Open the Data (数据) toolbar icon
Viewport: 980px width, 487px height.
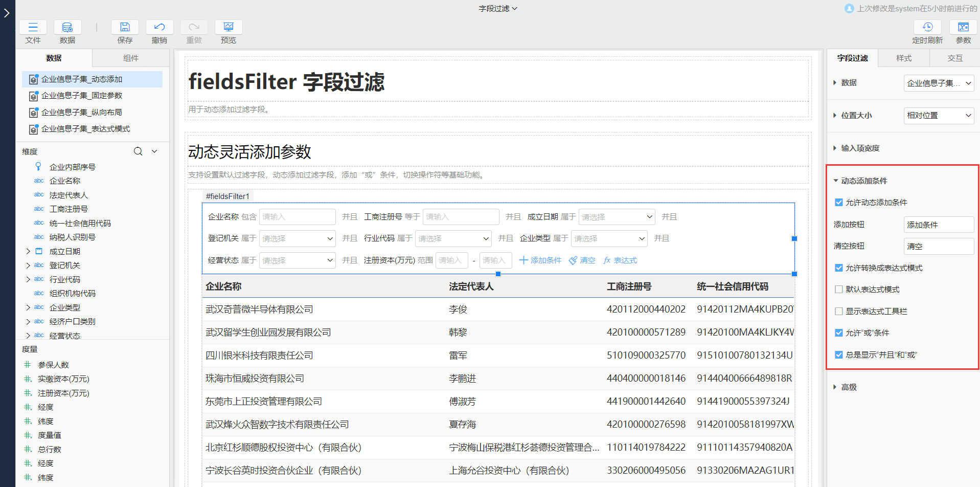click(x=67, y=28)
